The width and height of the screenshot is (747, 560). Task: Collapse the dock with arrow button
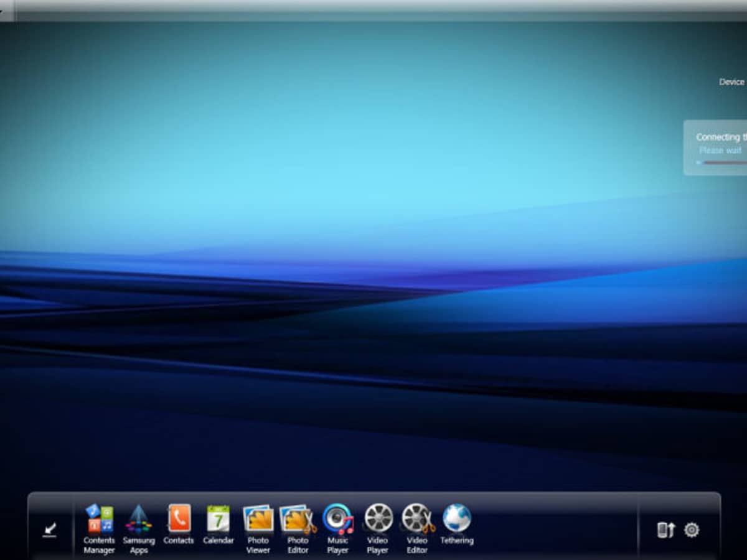point(50,530)
